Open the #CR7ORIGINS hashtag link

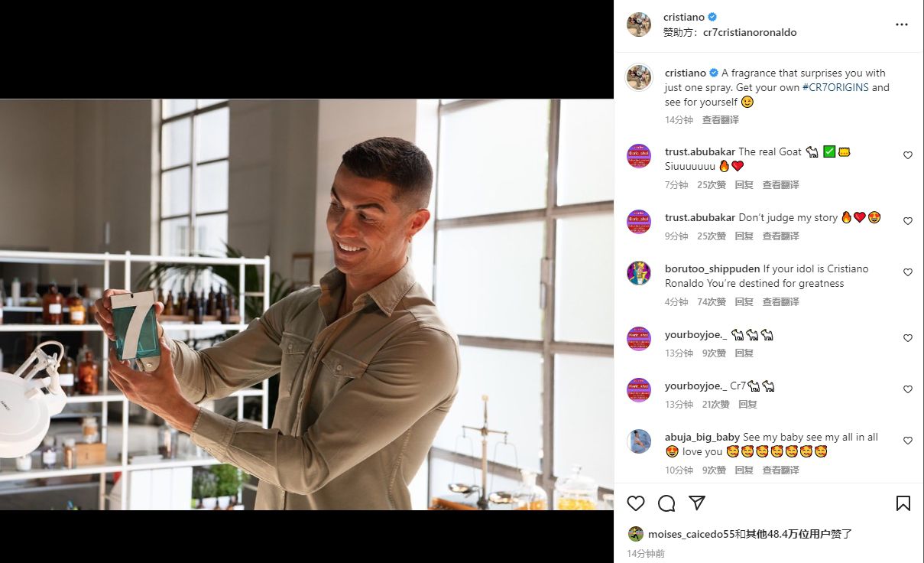coord(835,87)
